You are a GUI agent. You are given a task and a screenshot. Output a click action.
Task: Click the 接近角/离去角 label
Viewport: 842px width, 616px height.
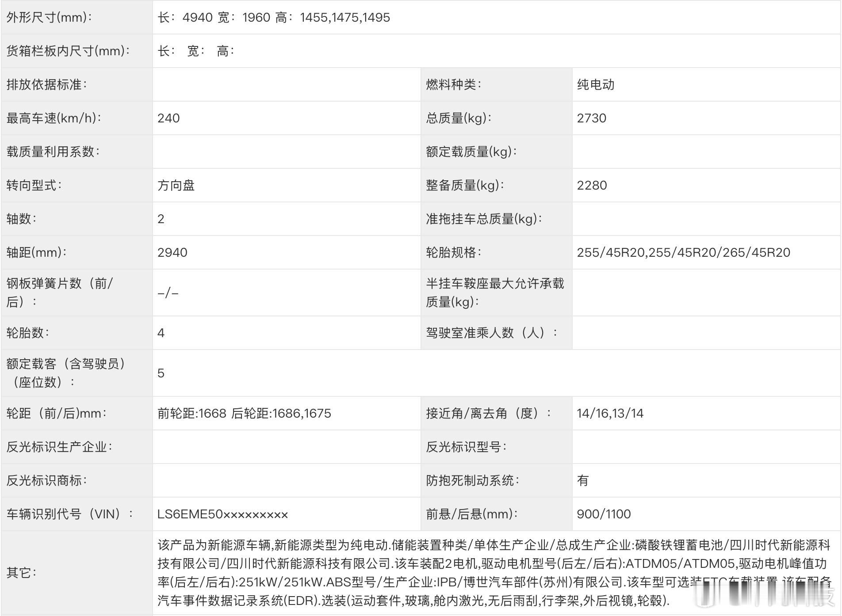(x=489, y=414)
